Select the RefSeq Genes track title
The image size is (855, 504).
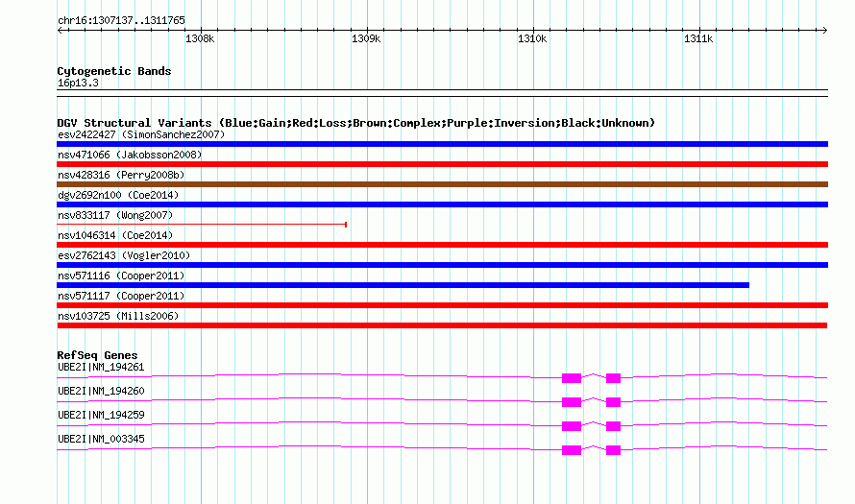tap(98, 355)
